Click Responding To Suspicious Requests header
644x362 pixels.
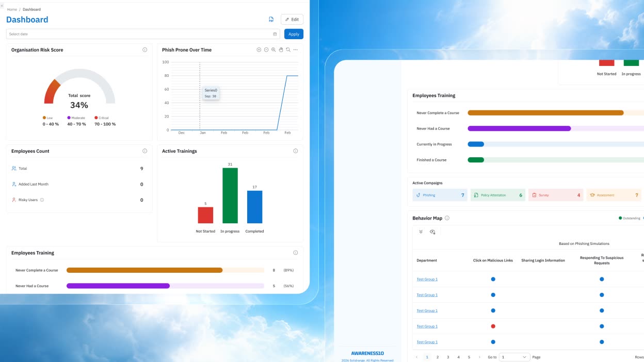(x=602, y=260)
